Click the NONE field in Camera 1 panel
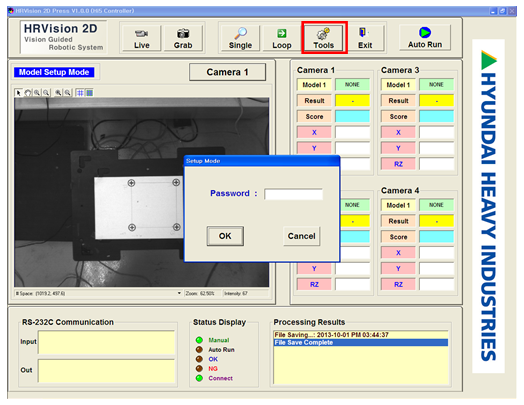This screenshot has height=405, width=524. [x=352, y=85]
